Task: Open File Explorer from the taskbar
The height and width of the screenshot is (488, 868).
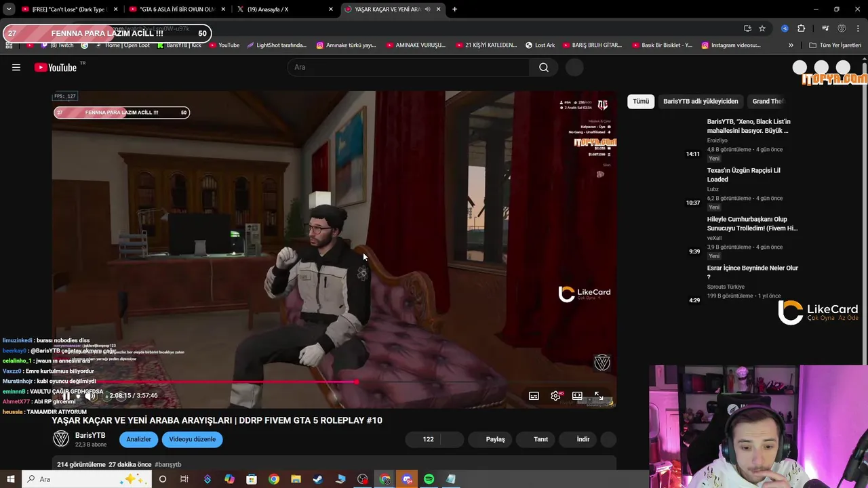Action: point(296,479)
